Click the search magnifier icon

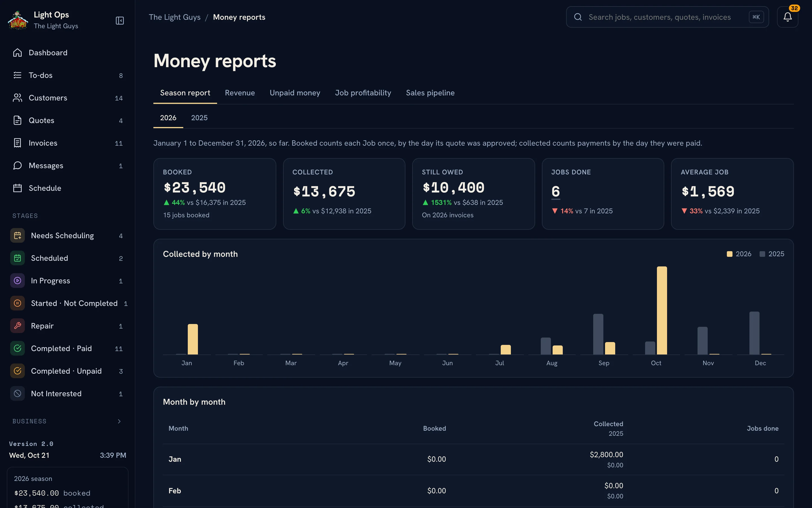click(578, 17)
